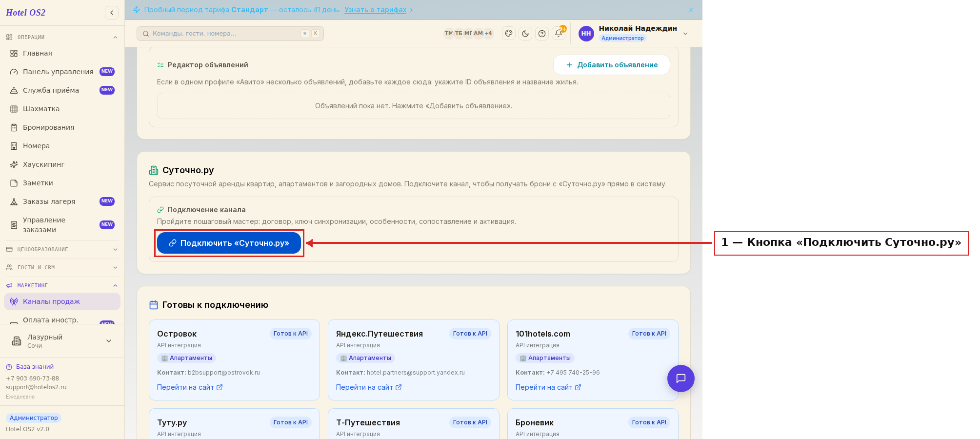Open База знаний link

pos(30,367)
